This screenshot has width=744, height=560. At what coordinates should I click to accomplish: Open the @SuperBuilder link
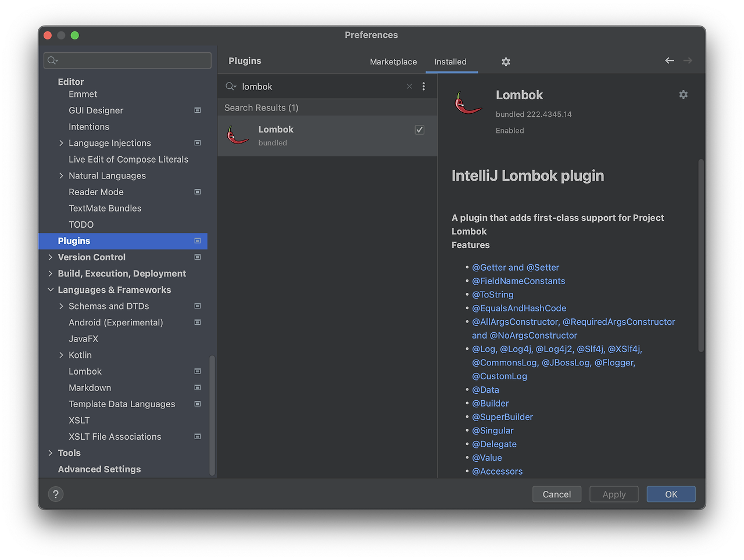click(502, 417)
